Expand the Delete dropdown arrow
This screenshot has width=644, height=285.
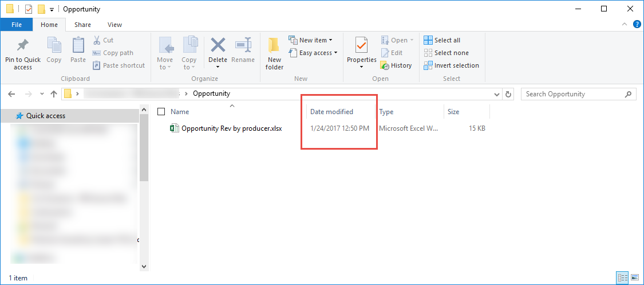[218, 67]
